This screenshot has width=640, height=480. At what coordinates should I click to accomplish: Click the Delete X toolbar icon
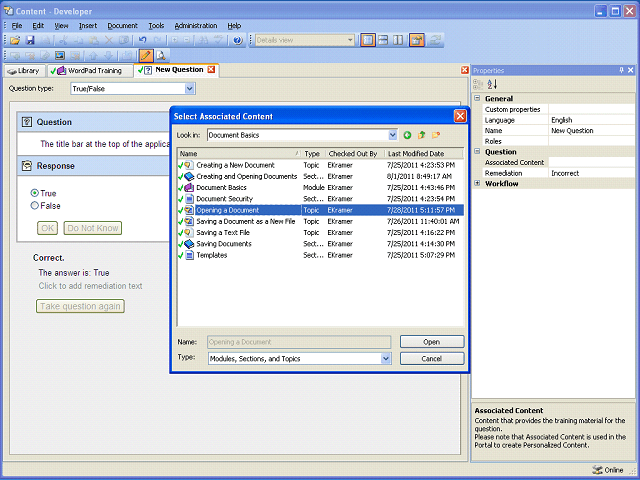point(109,40)
